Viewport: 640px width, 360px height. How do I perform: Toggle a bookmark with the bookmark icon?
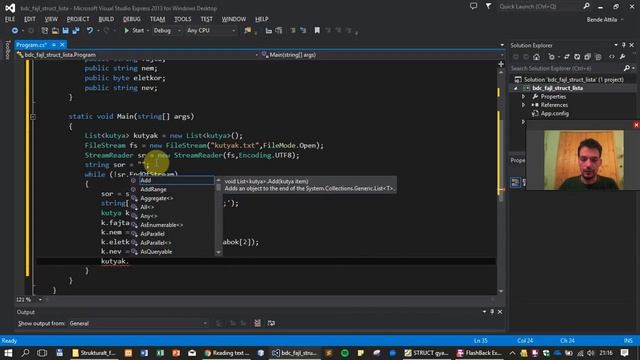click(x=317, y=31)
